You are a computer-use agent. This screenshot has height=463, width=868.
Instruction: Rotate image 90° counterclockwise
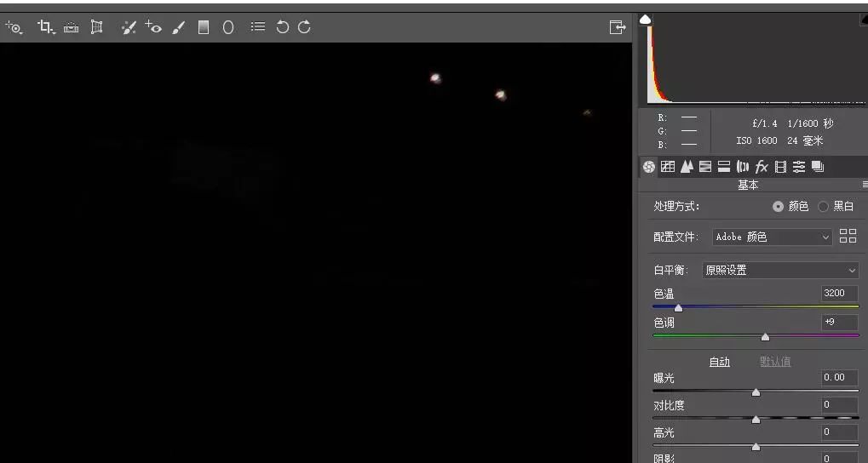coord(283,27)
